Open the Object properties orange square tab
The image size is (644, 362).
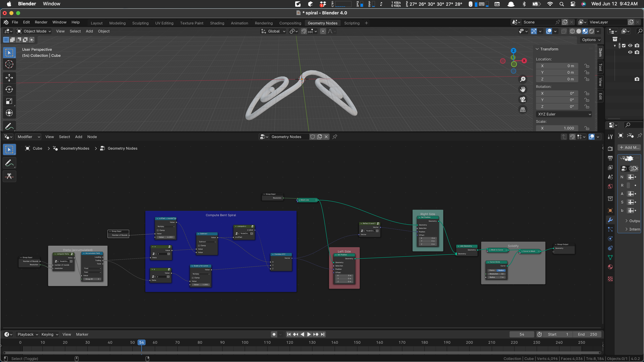coord(610,211)
